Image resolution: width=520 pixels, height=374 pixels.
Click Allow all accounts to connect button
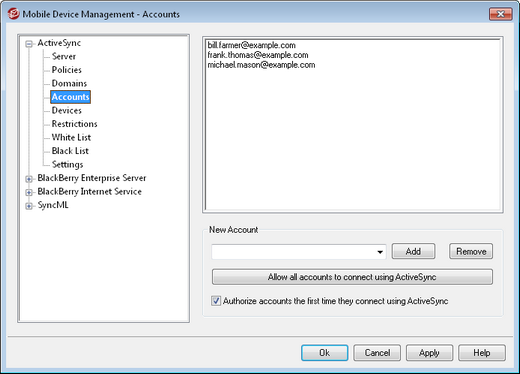(352, 277)
